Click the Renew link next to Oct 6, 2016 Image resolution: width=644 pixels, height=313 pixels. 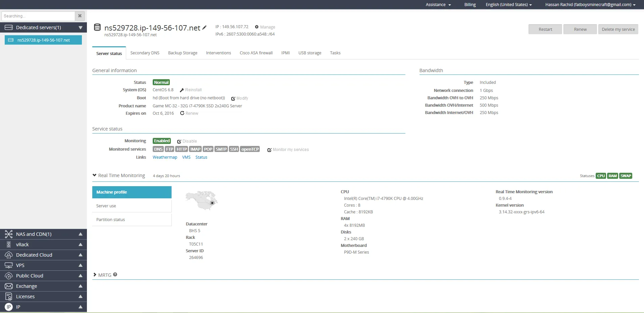click(192, 113)
